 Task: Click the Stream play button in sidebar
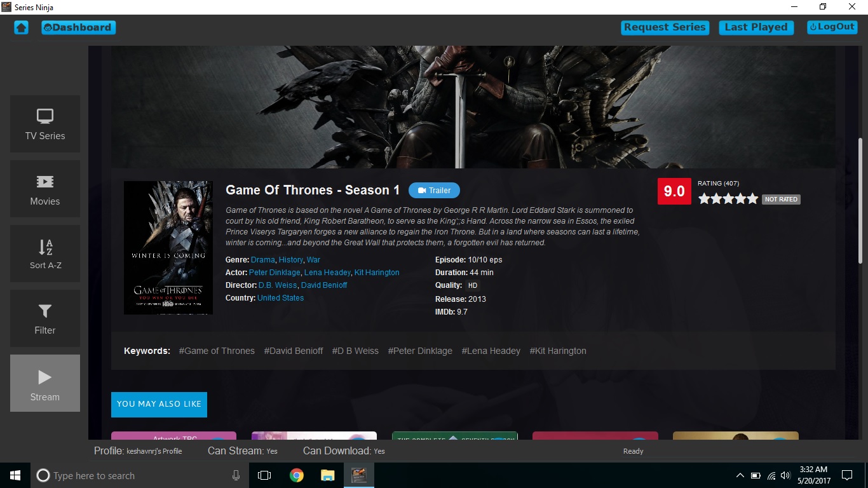pyautogui.click(x=45, y=383)
